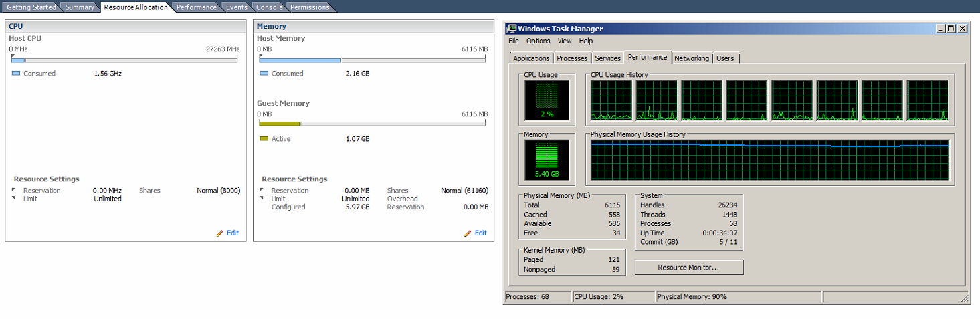Click status bar Physical Memory: 90% entry

[739, 296]
